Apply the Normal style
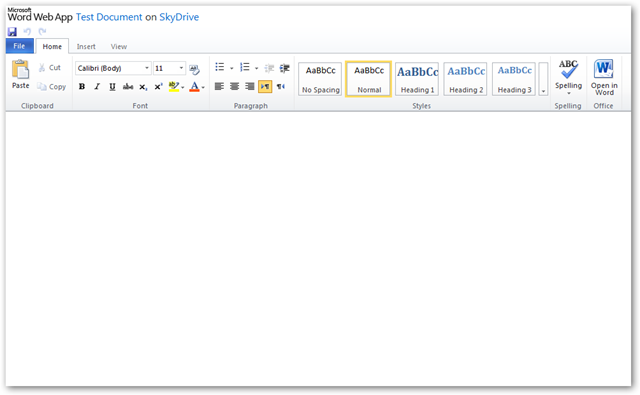This screenshot has height=395, width=640. point(369,79)
